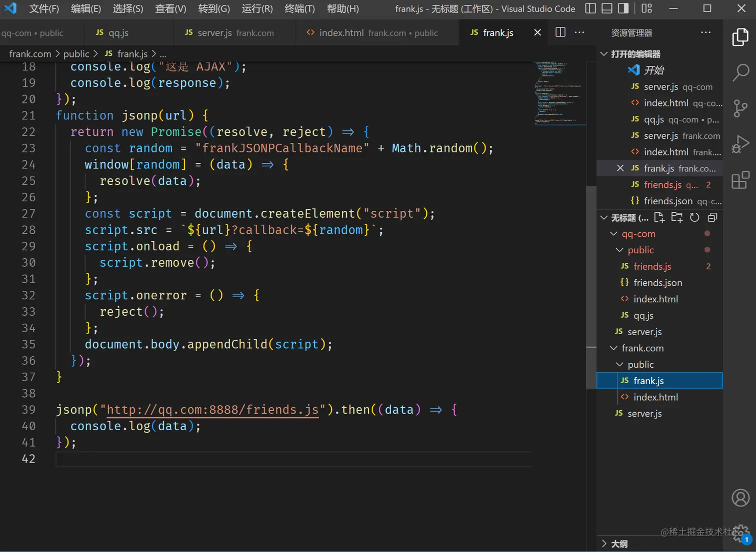Split the editor to the right
Screen dimensions: 756x552
560,32
